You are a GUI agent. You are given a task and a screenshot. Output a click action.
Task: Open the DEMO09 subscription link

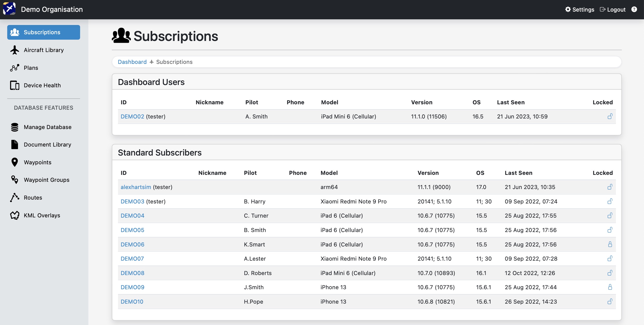pyautogui.click(x=132, y=287)
